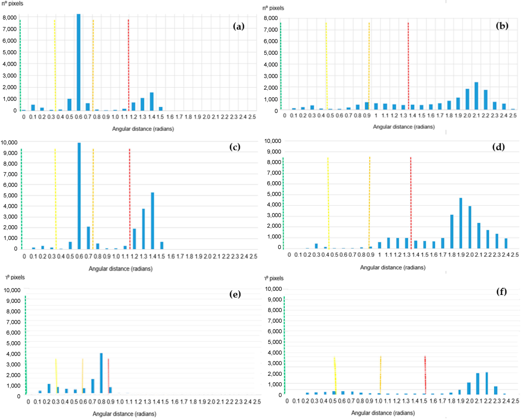Screen dimensions: 526x420
Task: Click the red line in chart (f)
Action: (425, 374)
